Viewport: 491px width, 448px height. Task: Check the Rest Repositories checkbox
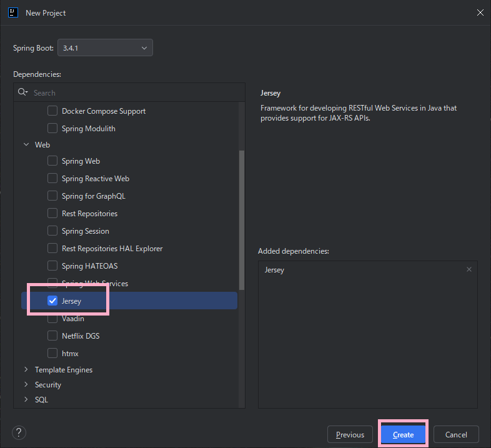pos(52,213)
